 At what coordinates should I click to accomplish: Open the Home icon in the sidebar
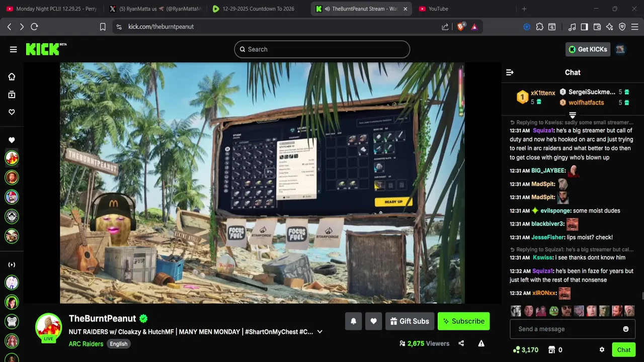[x=12, y=76]
